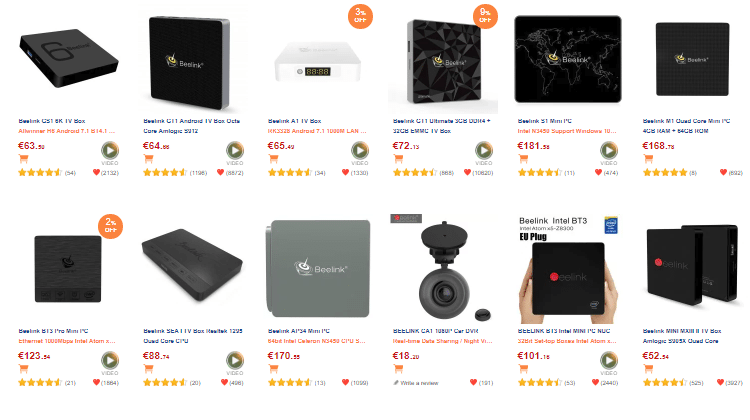Play video for Beelink GT1 Ultimate TV Box
Screen dimensions: 750x420
click(x=484, y=151)
